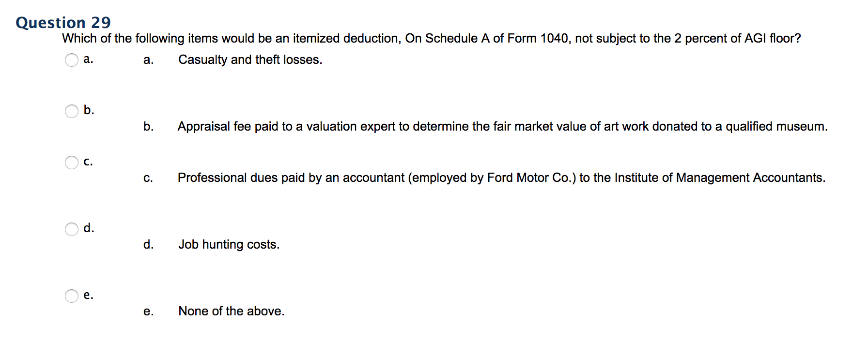Screen dimensions: 868x356
Task: Click the inner 'e.' letter before None of the above
Action: 148,311
